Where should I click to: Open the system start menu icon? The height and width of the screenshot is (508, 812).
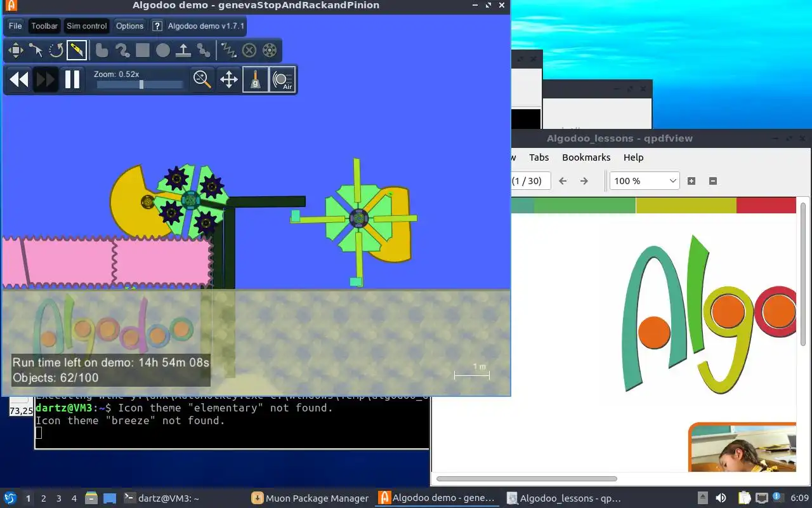10,498
